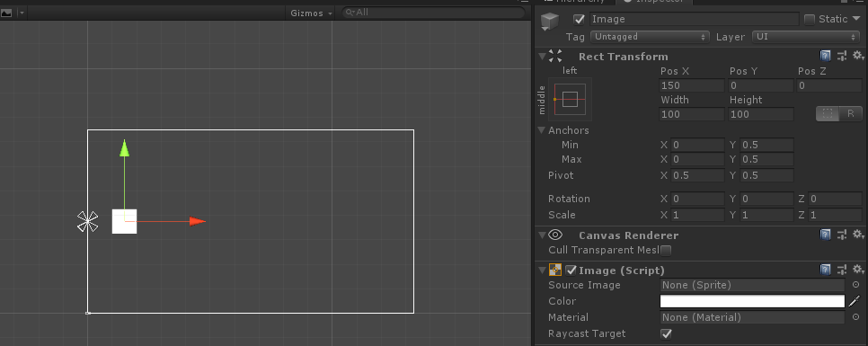Collapse the Anchors foldout
Viewport: 868px width, 346px height.
pyautogui.click(x=541, y=130)
